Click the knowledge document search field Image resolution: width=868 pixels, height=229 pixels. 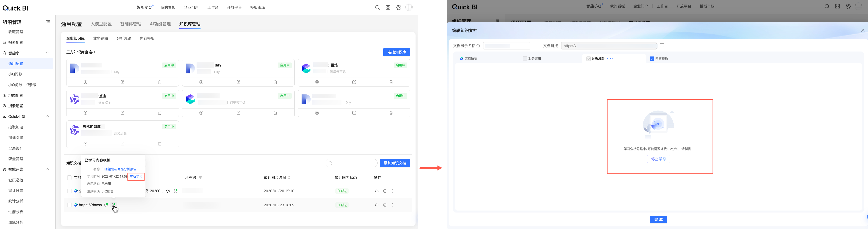point(354,163)
